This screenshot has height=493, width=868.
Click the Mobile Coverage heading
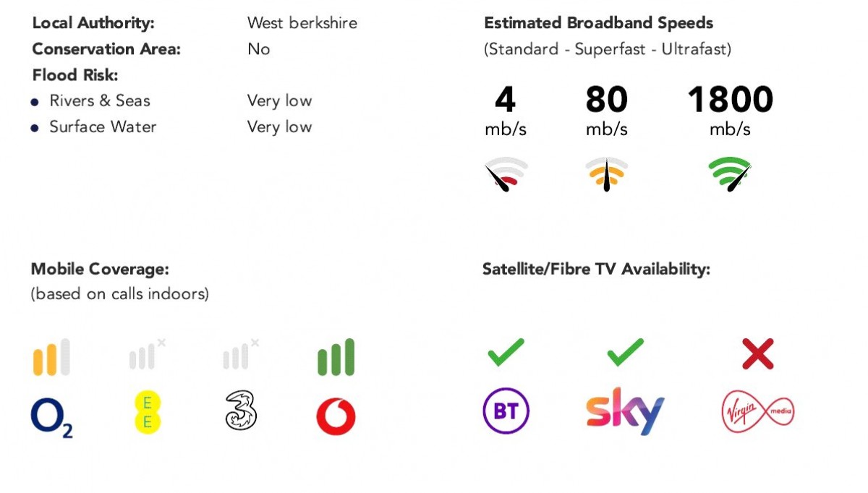tap(100, 270)
